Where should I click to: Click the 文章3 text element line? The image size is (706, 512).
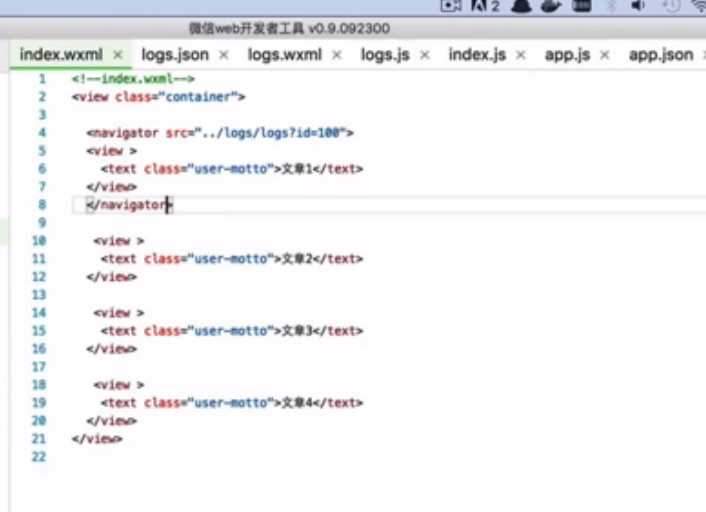pyautogui.click(x=232, y=331)
